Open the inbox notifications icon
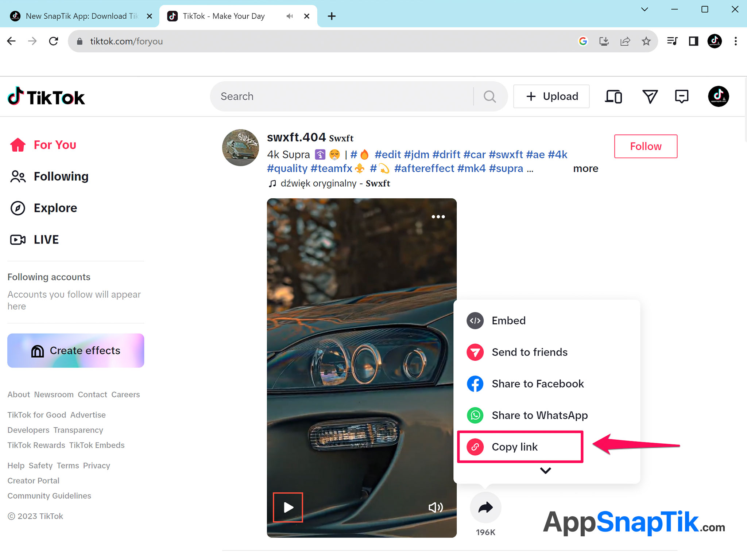This screenshot has height=560, width=747. tap(681, 97)
